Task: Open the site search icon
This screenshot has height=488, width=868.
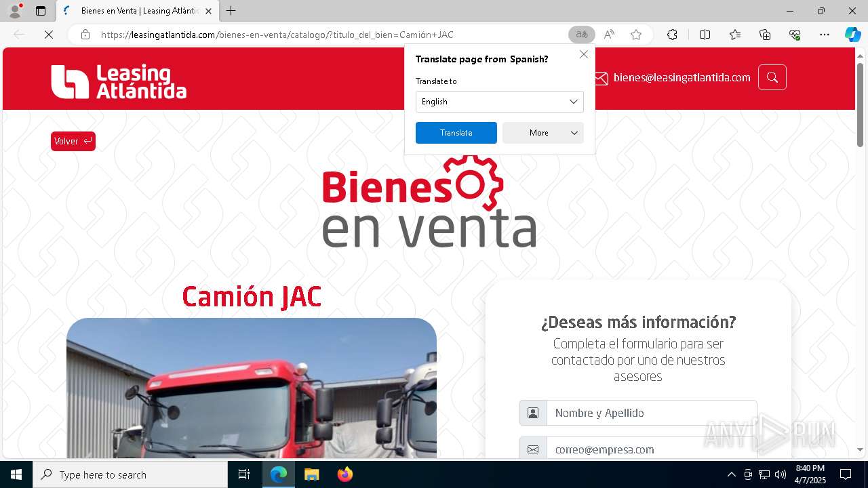Action: point(772,77)
